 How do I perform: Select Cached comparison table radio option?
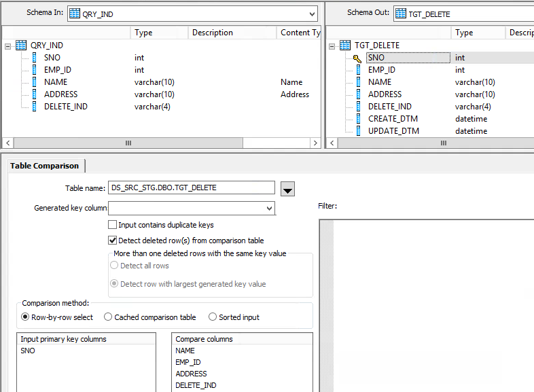108,317
